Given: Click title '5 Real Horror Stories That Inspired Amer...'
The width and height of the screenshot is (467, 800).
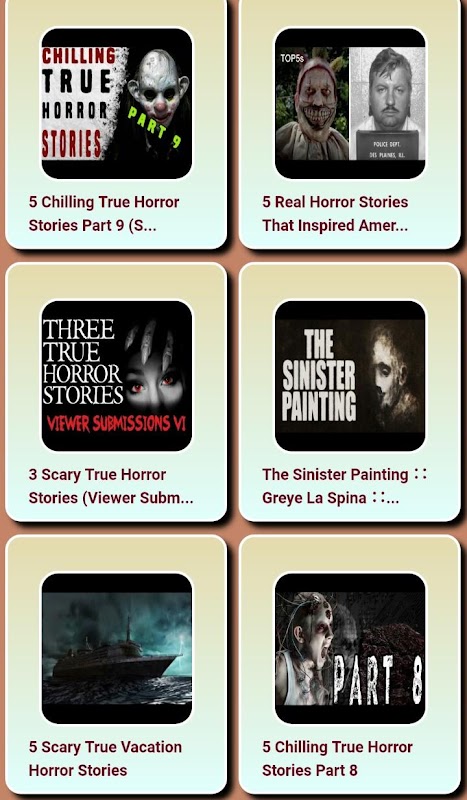Looking at the screenshot, I should pos(335,213).
